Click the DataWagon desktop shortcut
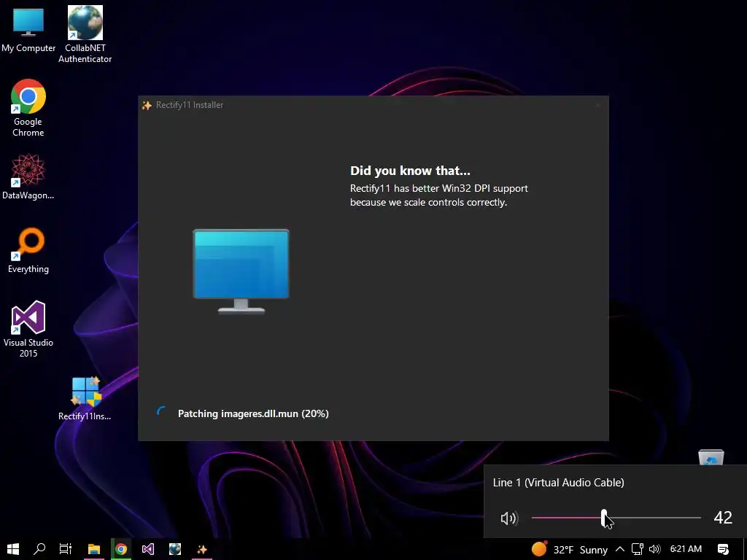This screenshot has height=560, width=747. (28, 176)
